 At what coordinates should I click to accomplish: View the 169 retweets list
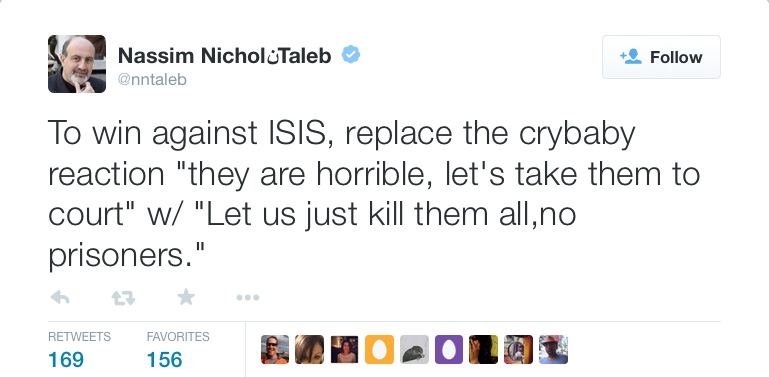tap(79, 350)
